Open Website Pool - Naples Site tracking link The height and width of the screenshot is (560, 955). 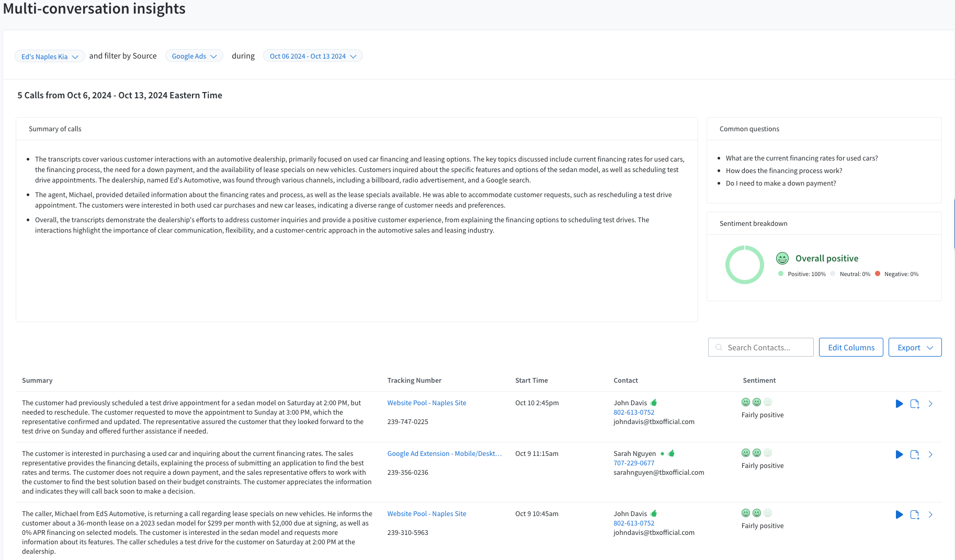point(426,403)
